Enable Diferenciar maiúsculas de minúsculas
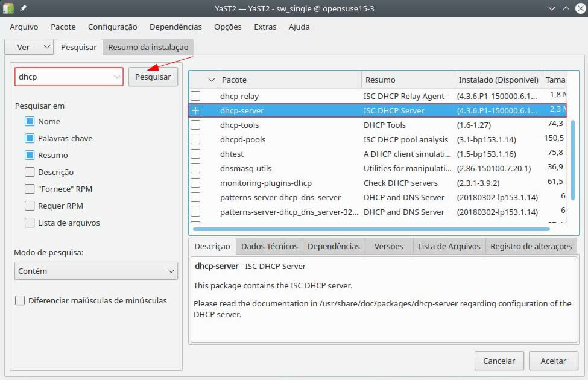Viewport: 588px width, 380px height. 21,300
